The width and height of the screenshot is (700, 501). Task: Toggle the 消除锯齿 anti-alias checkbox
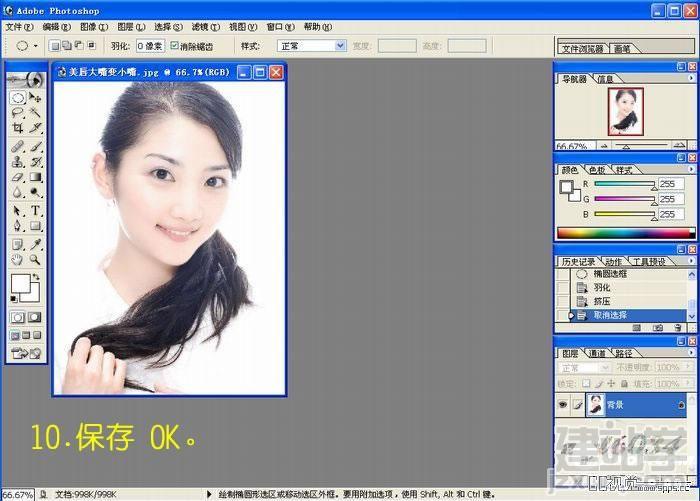pyautogui.click(x=175, y=46)
